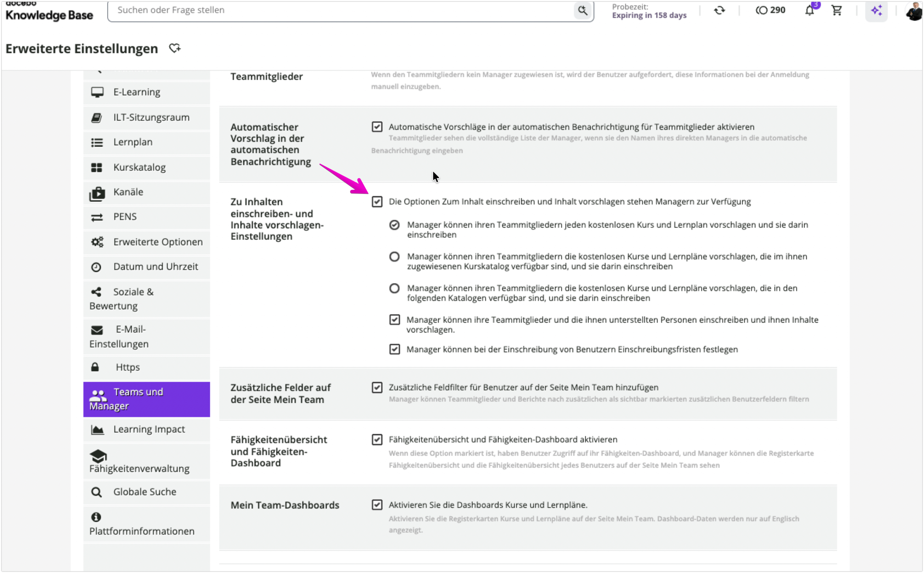
Task: Click the E-Mail-Einstellungen envelope icon
Action: [x=97, y=330]
